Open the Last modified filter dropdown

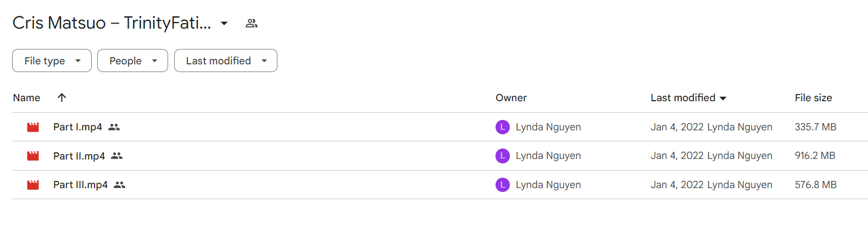tap(225, 61)
